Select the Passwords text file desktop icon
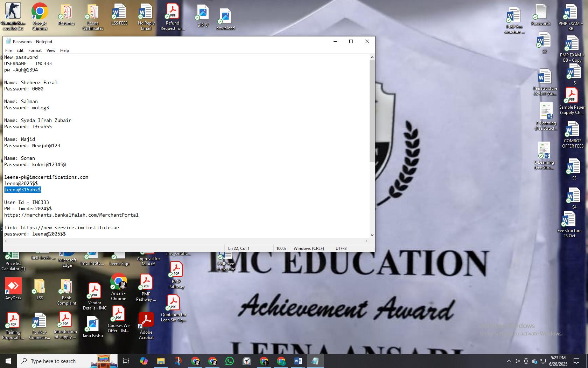The width and height of the screenshot is (588, 368). click(541, 15)
